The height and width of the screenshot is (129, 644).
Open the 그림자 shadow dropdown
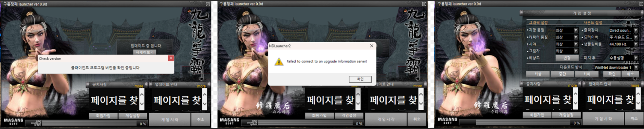pyautogui.click(x=567, y=51)
